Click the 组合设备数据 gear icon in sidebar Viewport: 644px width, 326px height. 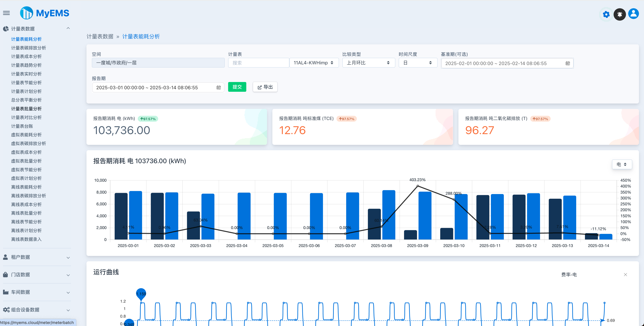[x=6, y=310]
